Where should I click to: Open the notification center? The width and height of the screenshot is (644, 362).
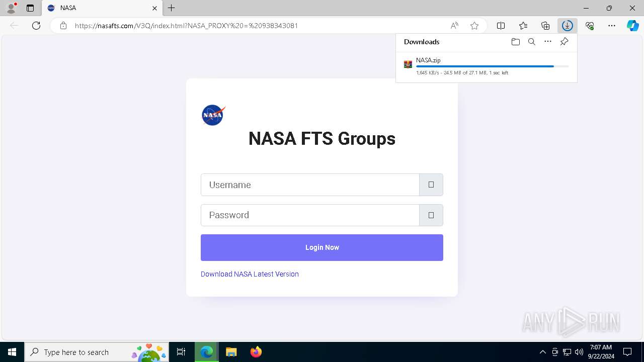pyautogui.click(x=627, y=352)
